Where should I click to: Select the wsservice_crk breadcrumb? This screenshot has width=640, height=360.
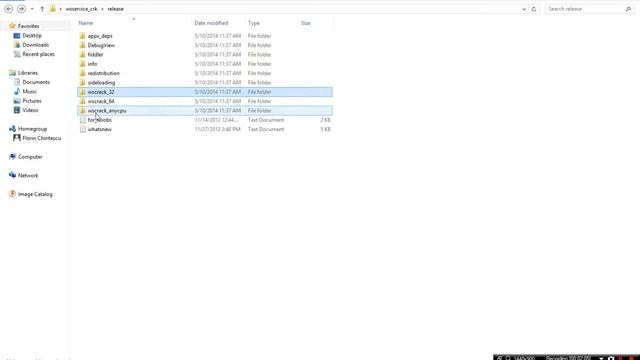pyautogui.click(x=81, y=9)
